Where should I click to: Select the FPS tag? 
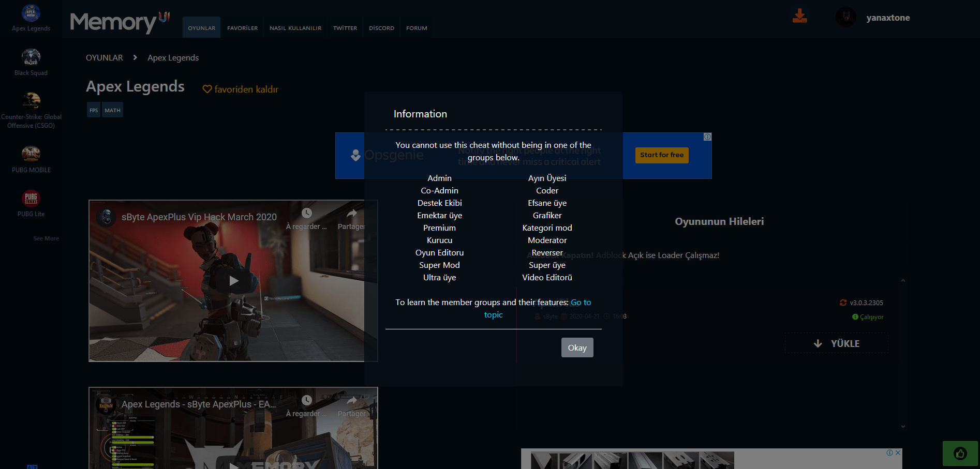94,110
